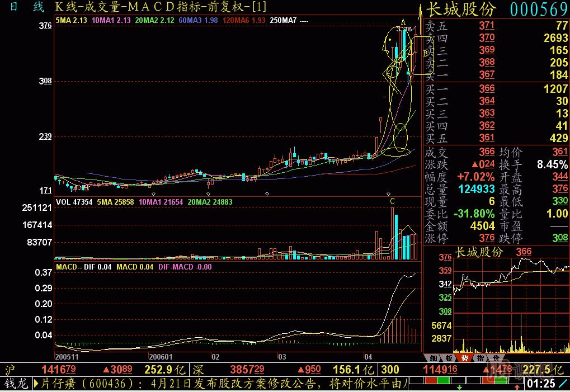Select the active 势 (trend) tab
The width and height of the screenshot is (570, 392).
click(464, 358)
